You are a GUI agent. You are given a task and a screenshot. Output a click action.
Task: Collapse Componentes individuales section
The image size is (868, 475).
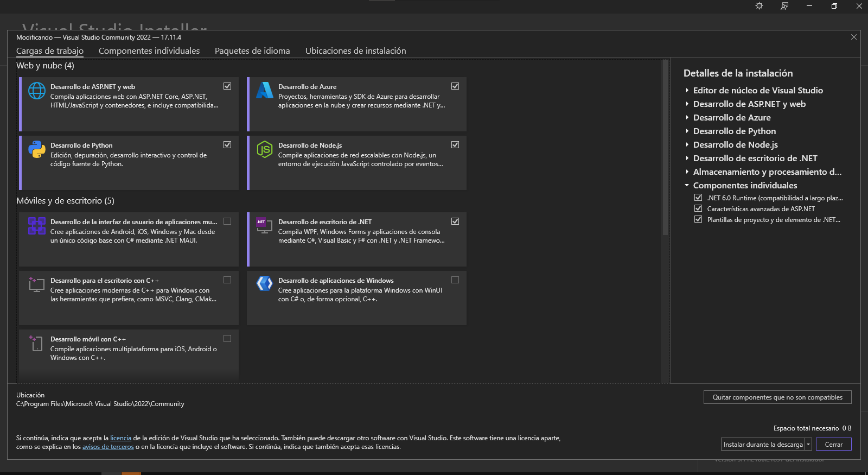pyautogui.click(x=687, y=185)
